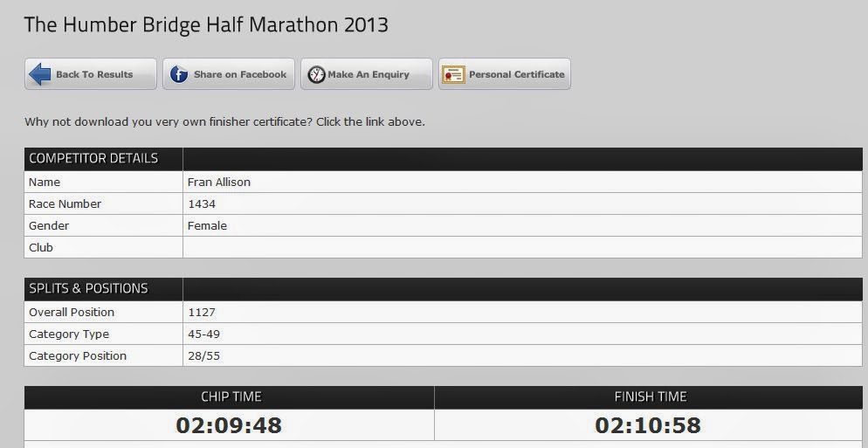Click the category position 28/55 value
868x448 pixels.
pyautogui.click(x=204, y=356)
